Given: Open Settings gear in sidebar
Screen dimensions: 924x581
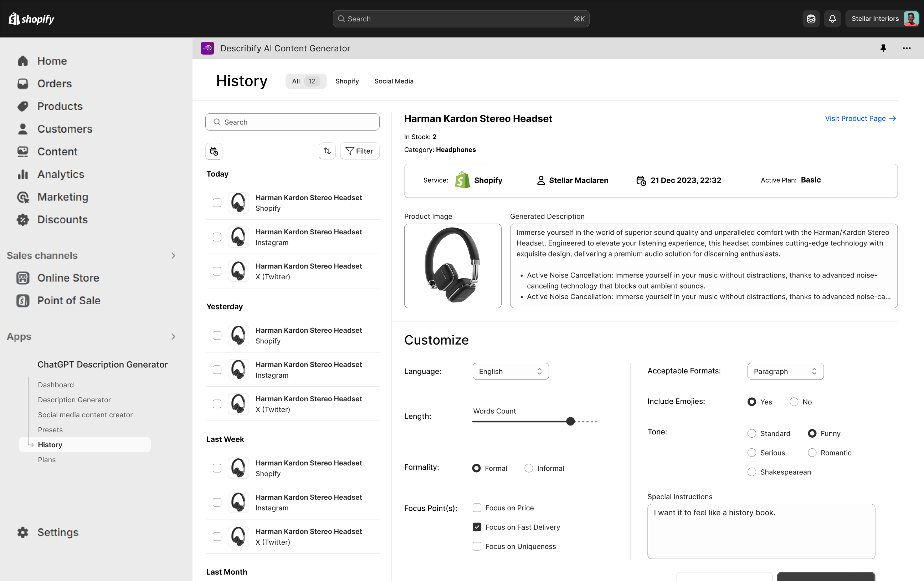Looking at the screenshot, I should click(23, 532).
